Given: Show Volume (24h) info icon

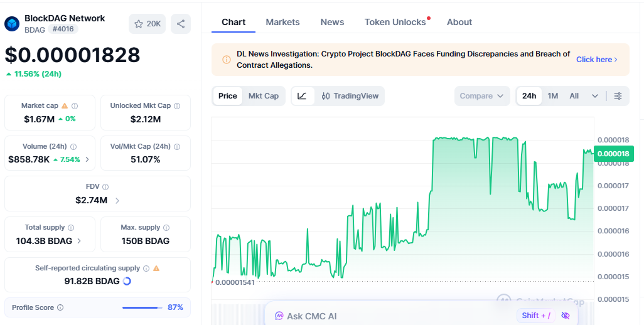Looking at the screenshot, I should (73, 146).
